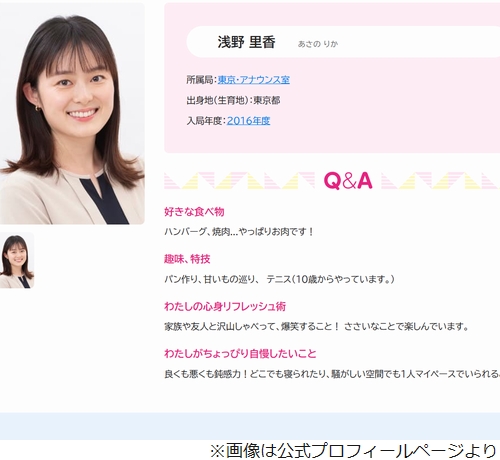The width and height of the screenshot is (500, 460).
Task: Click the 趣味、特技 heading
Action: 187,259
